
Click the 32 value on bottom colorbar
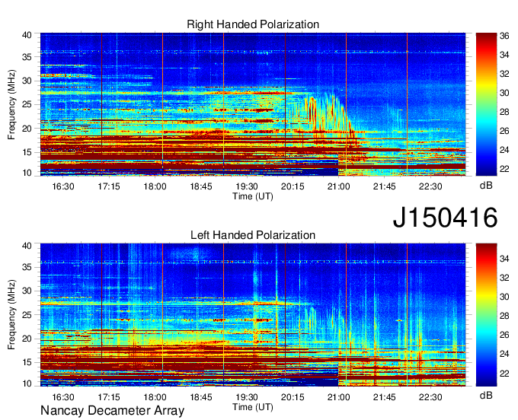coord(504,278)
